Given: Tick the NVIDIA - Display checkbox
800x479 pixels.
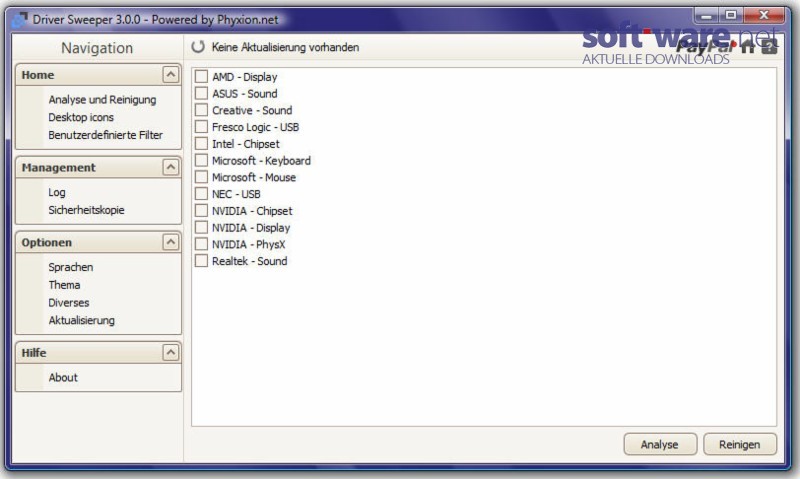Looking at the screenshot, I should pos(202,228).
